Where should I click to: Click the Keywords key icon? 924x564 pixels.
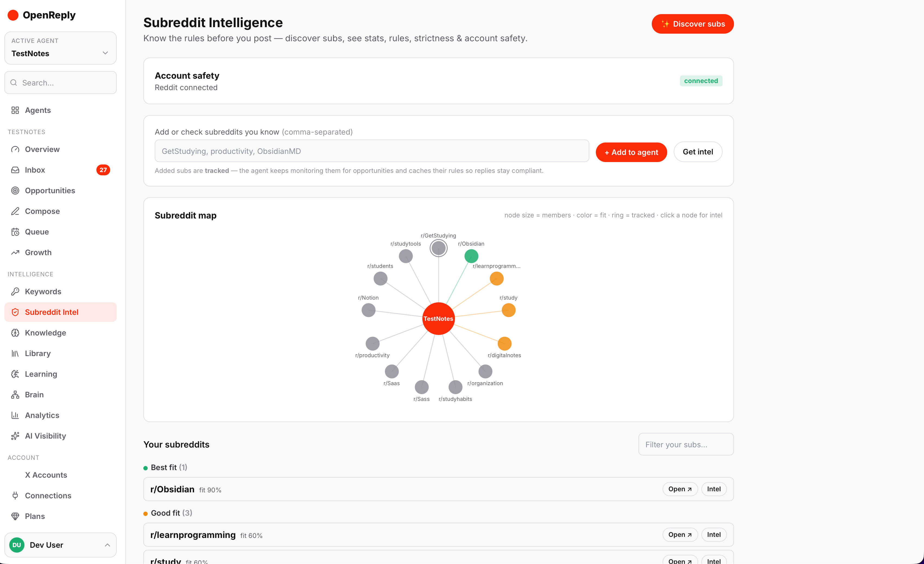15,291
